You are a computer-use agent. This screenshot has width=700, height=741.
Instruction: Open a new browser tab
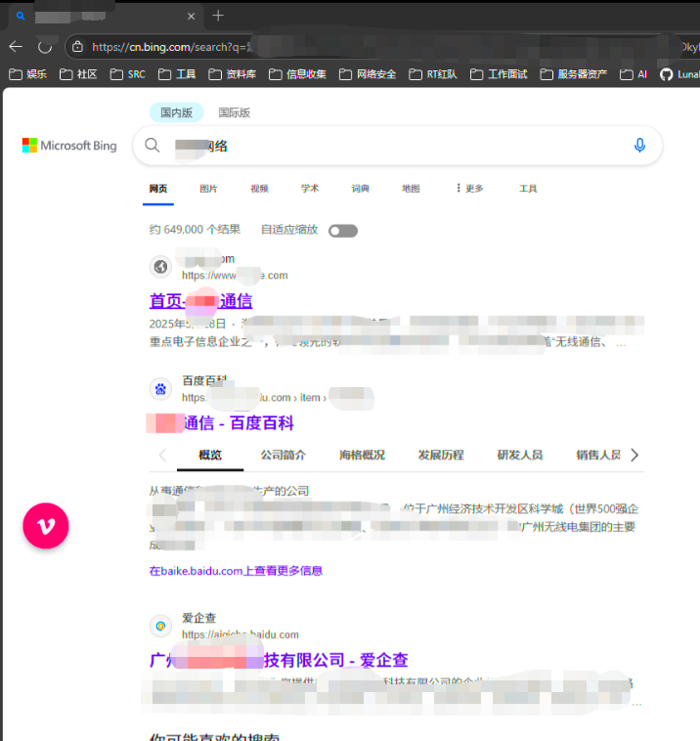pos(218,16)
